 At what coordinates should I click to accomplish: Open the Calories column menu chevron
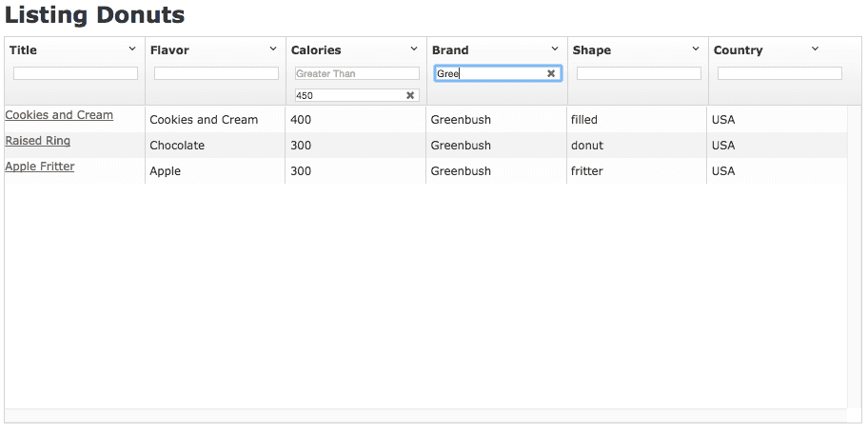pos(414,49)
